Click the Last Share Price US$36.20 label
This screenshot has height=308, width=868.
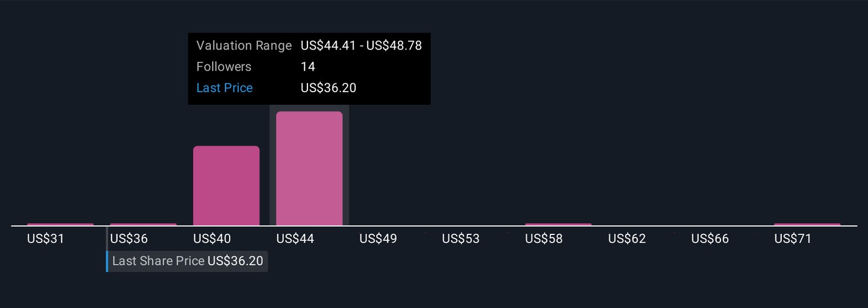[187, 262]
